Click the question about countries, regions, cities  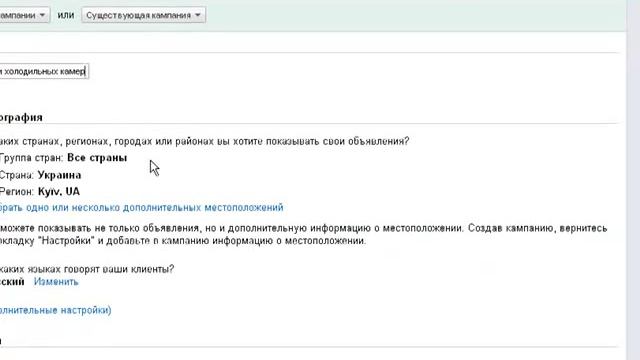pyautogui.click(x=204, y=141)
